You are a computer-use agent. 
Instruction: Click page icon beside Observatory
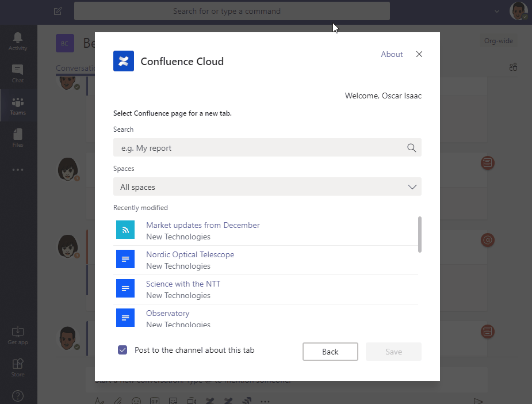pos(125,318)
